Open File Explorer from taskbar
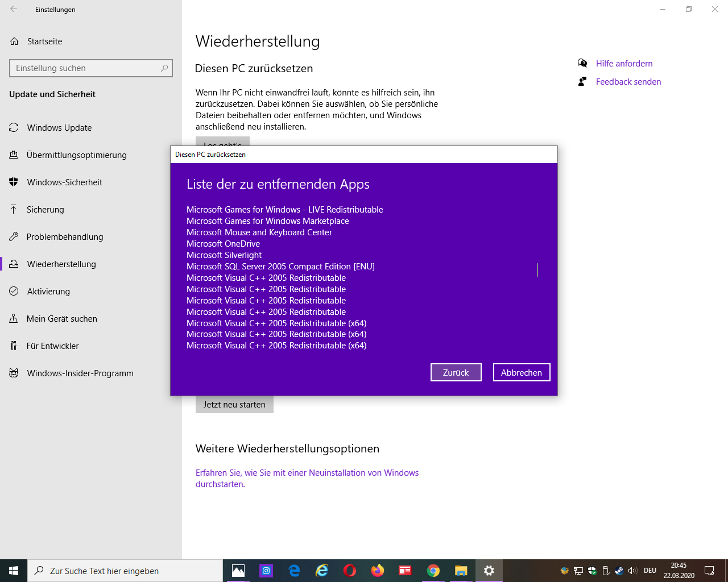Image resolution: width=728 pixels, height=582 pixels. point(461,571)
